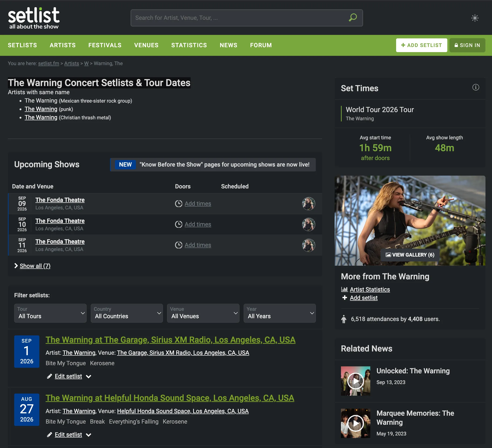Open the Country filter dropdown
492x448 pixels.
[127, 313]
